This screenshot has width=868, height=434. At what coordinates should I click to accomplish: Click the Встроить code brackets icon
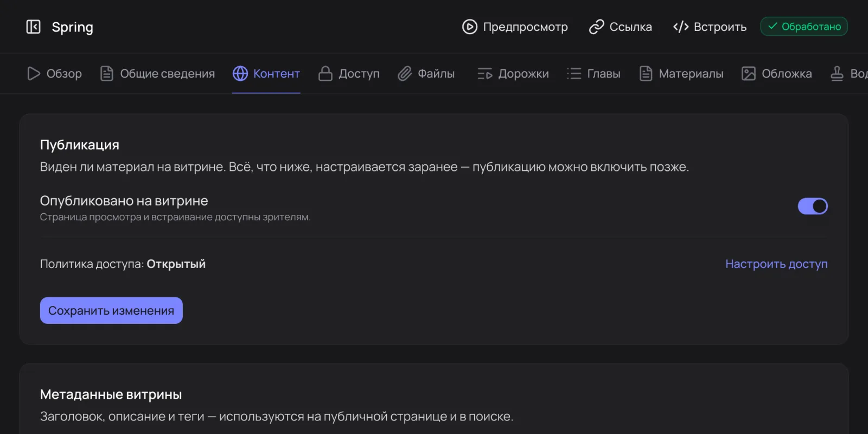click(681, 27)
